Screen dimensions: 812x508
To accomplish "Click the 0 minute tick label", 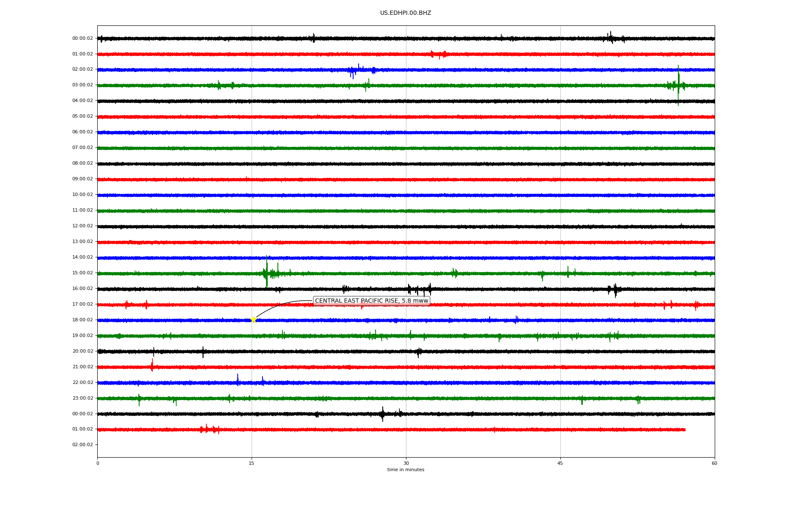I will tap(98, 463).
